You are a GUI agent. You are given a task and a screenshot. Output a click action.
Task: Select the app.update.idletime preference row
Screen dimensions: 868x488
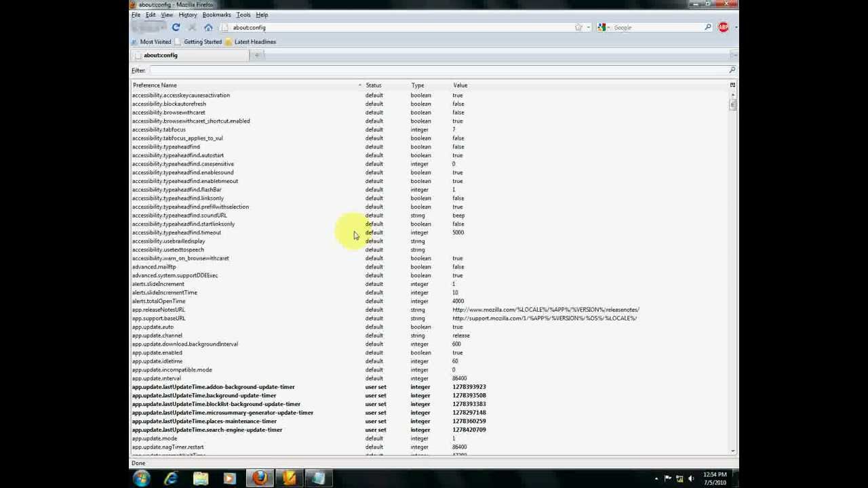430,361
